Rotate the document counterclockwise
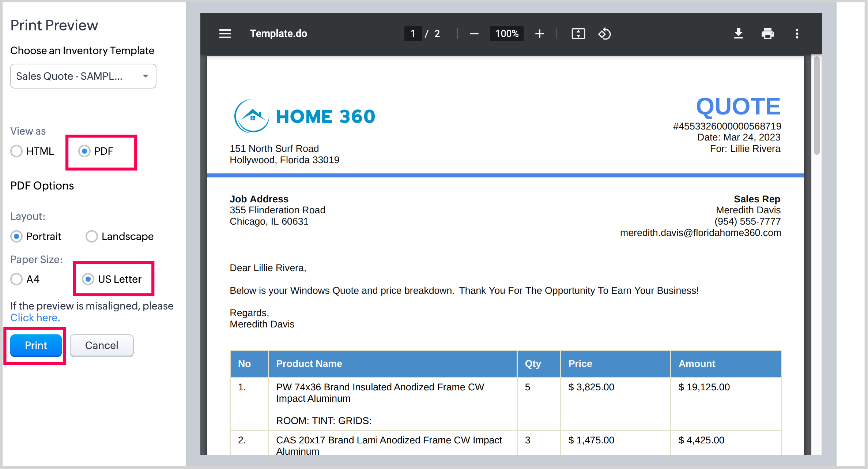 (x=604, y=34)
